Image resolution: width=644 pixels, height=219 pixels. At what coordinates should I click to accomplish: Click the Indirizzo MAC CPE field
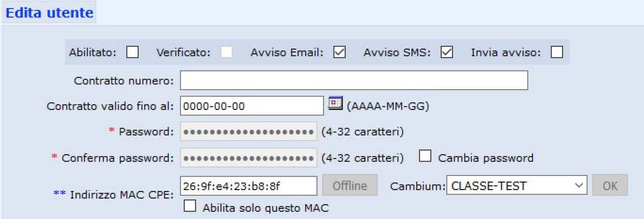pyautogui.click(x=248, y=185)
